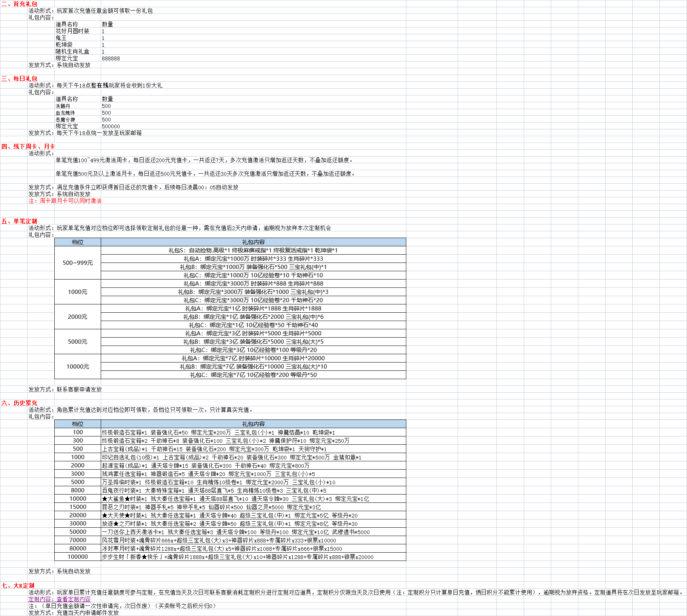Click the 300 tier in 历史累充
This screenshot has width=687, height=616.
click(78, 440)
